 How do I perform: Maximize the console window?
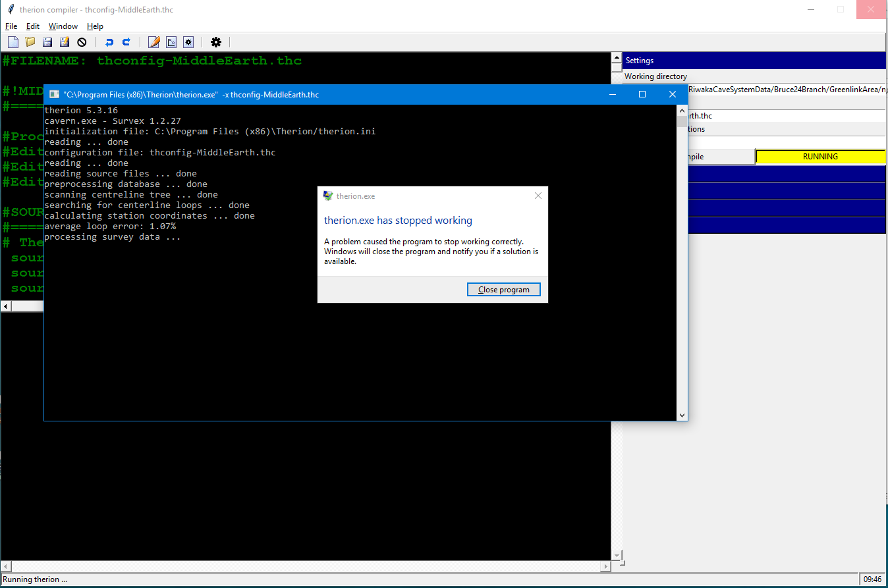(x=642, y=95)
